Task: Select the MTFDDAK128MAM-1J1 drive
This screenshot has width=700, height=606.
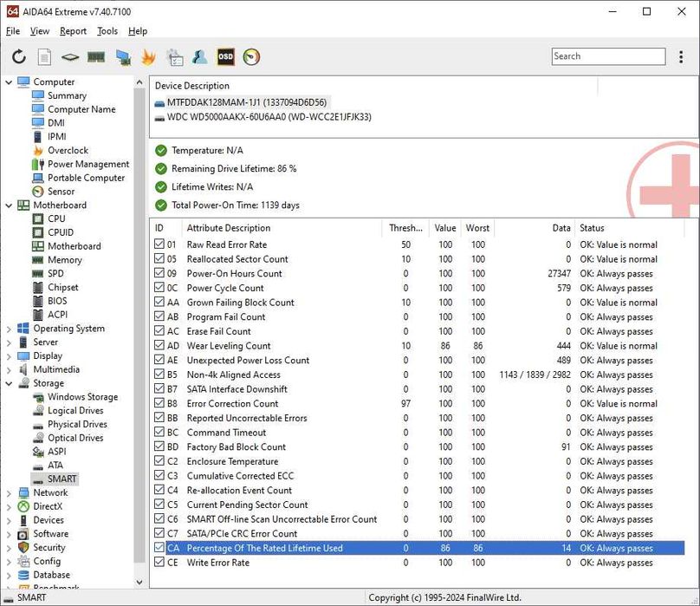Action: point(246,102)
